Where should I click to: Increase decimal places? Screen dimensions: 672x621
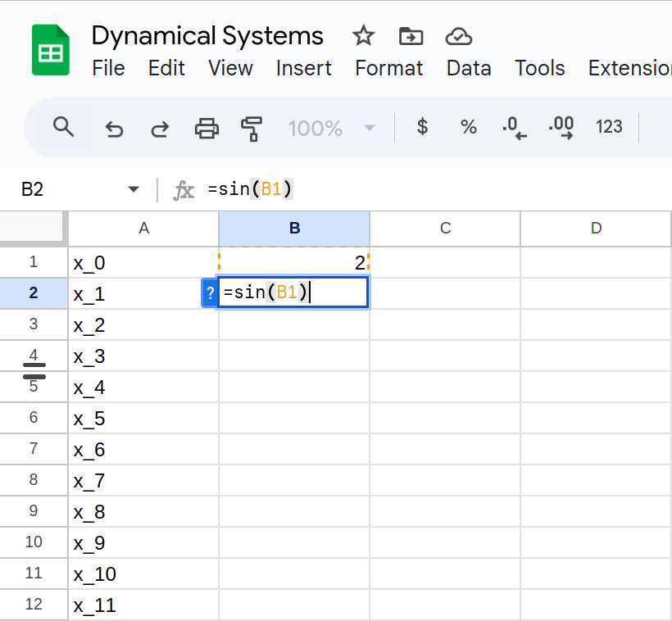(x=561, y=127)
